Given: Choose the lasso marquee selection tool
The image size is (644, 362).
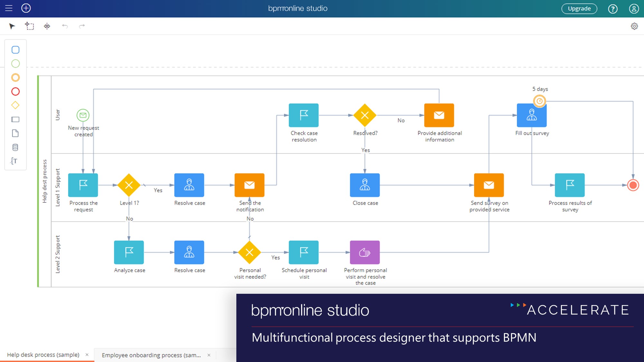Looking at the screenshot, I should 30,26.
